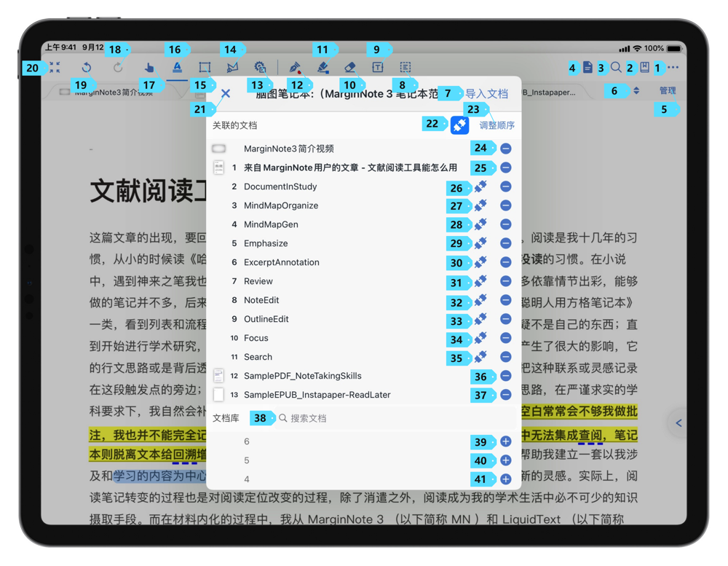The height and width of the screenshot is (566, 728).
Task: Select the OutlineEdit row
Action: 363,319
